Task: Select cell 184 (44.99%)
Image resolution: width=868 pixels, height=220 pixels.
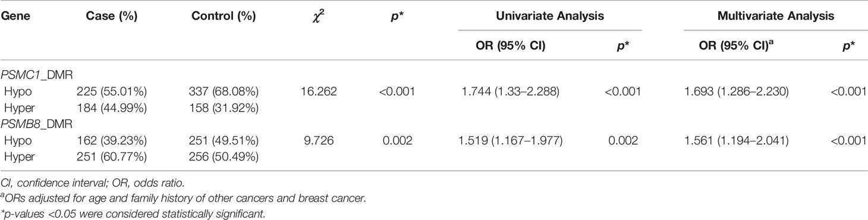Action: [x=112, y=109]
